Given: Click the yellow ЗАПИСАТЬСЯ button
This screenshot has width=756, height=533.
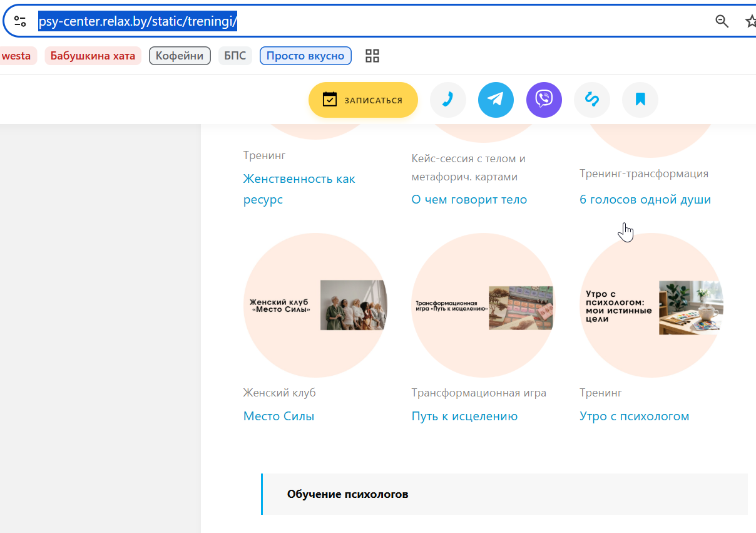Looking at the screenshot, I should pos(363,100).
